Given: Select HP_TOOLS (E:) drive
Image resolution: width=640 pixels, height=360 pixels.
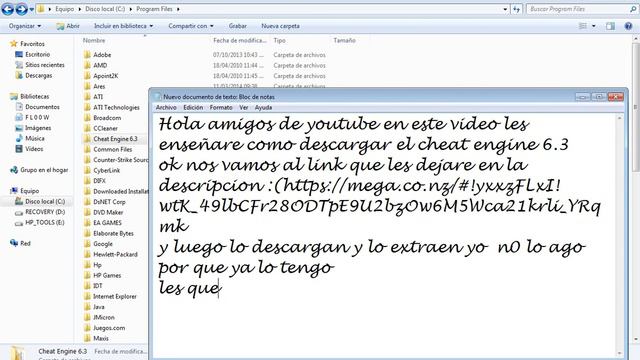Looking at the screenshot, I should (x=44, y=222).
